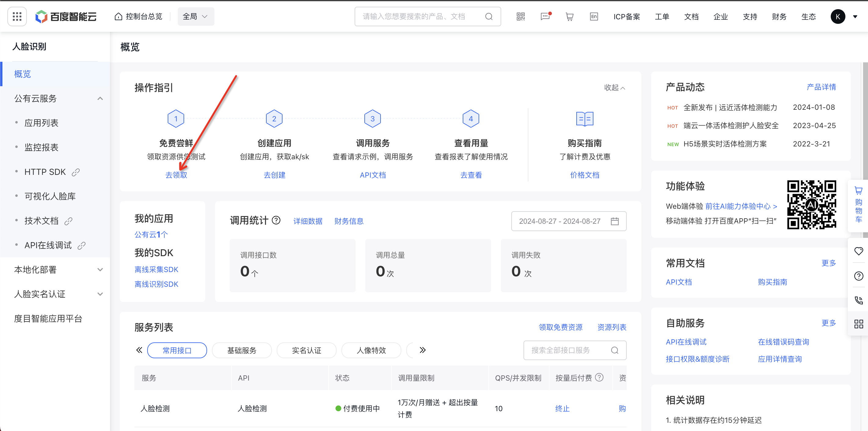Go to 控制台总览 home link
The width and height of the screenshot is (868, 431).
(138, 17)
